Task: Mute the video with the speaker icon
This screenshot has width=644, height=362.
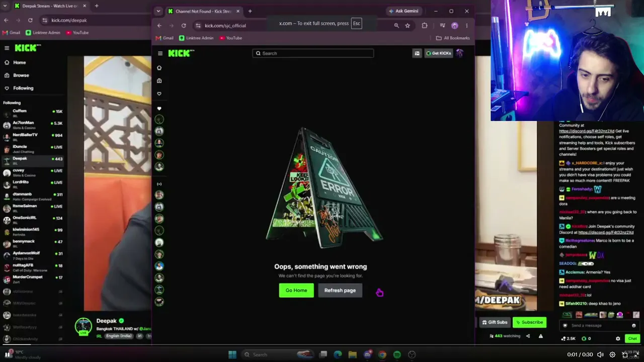Action: click(x=601, y=354)
